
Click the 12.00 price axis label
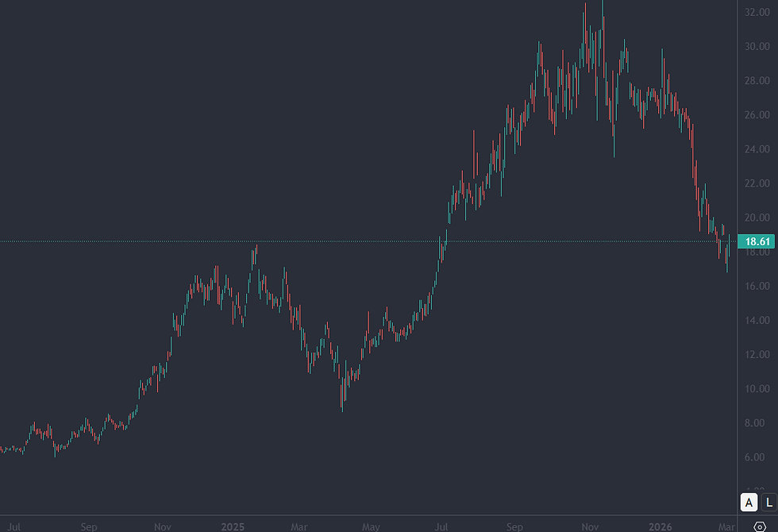point(757,354)
